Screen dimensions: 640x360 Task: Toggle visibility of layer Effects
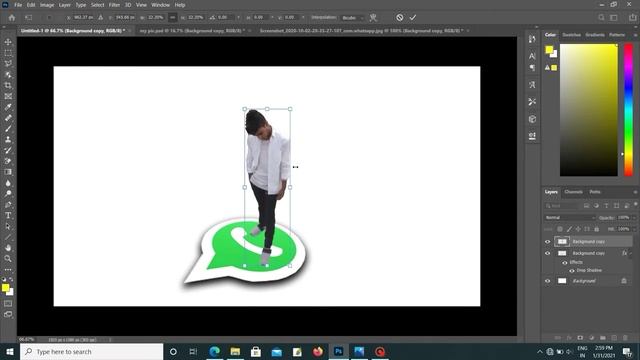click(x=565, y=262)
